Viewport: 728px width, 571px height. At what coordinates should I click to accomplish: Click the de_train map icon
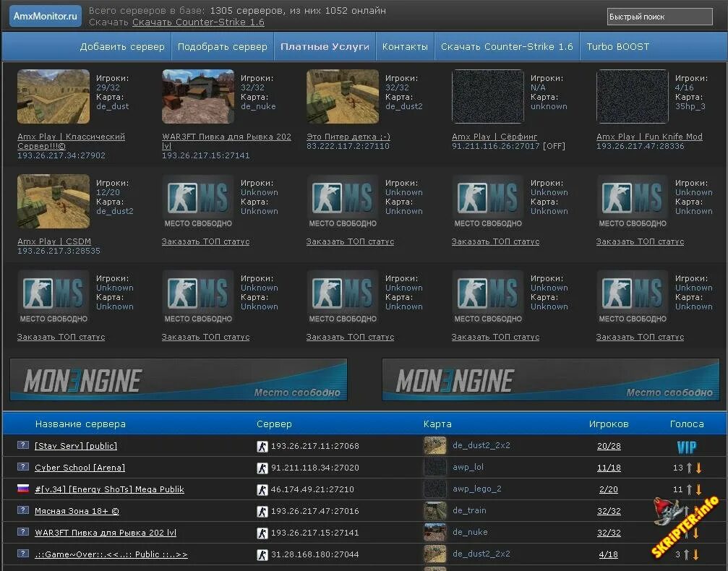[x=435, y=511]
